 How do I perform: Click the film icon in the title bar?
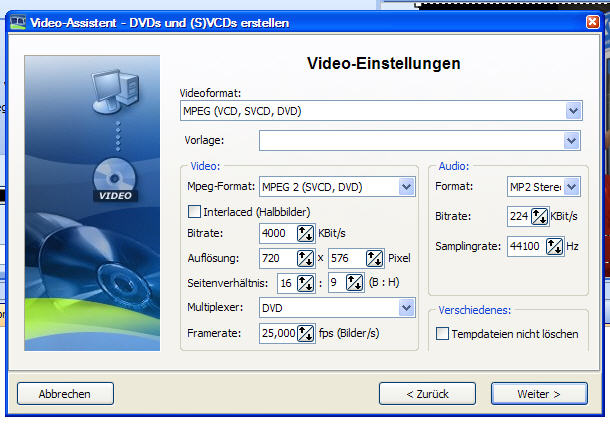[x=17, y=22]
